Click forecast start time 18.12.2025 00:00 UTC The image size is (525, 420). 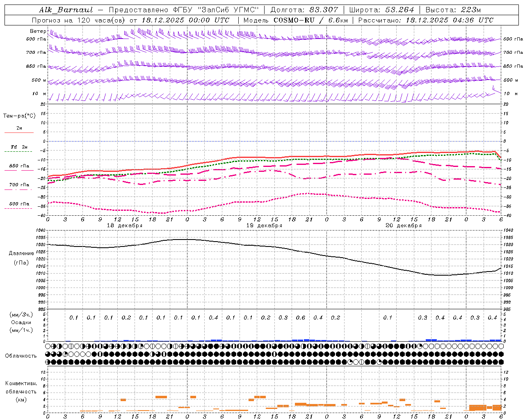point(185,20)
